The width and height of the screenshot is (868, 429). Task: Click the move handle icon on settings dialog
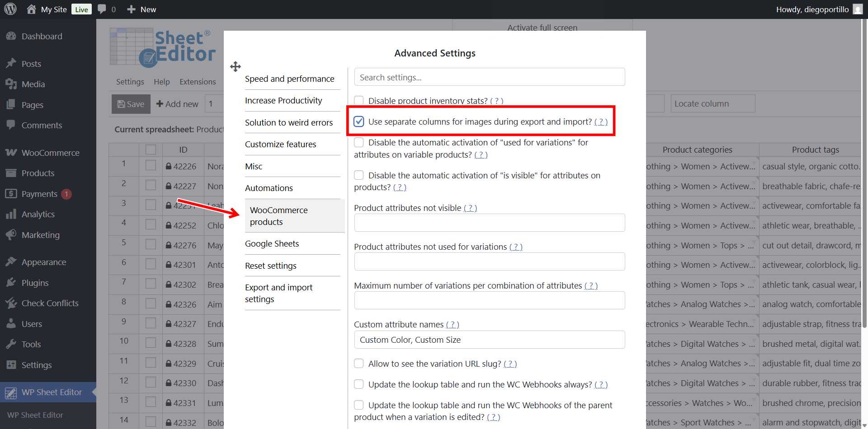pos(235,67)
